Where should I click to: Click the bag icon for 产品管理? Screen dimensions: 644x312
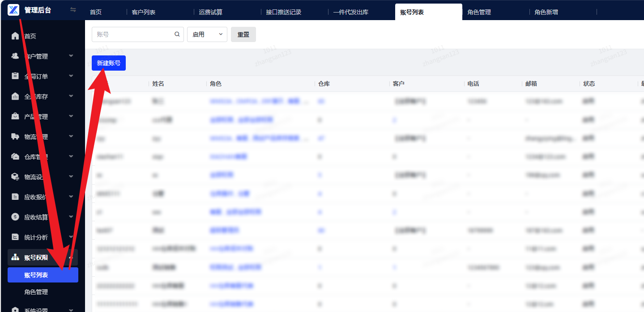(x=15, y=116)
